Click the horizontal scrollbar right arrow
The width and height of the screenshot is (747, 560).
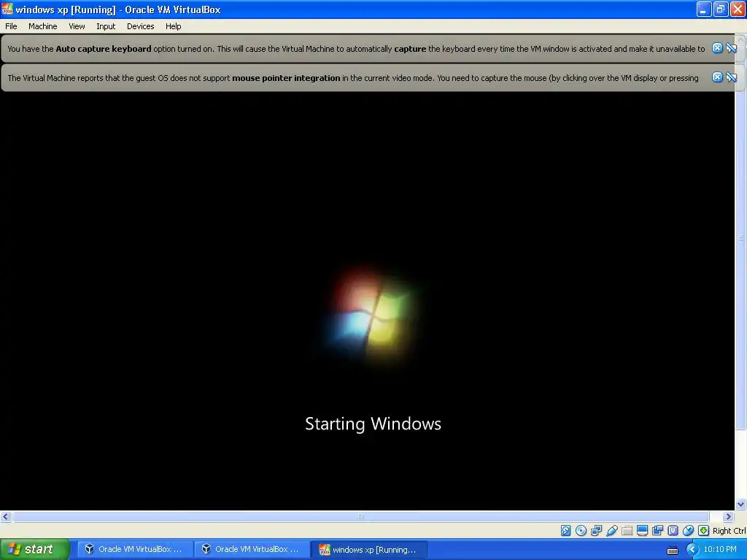tap(728, 516)
